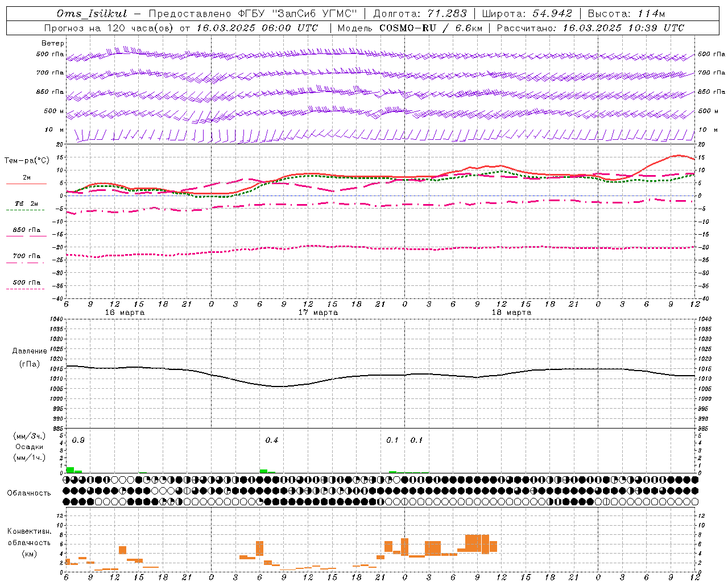This screenshot has width=728, height=582.
Task: Click the date label 18 марта
Action: [x=511, y=313]
